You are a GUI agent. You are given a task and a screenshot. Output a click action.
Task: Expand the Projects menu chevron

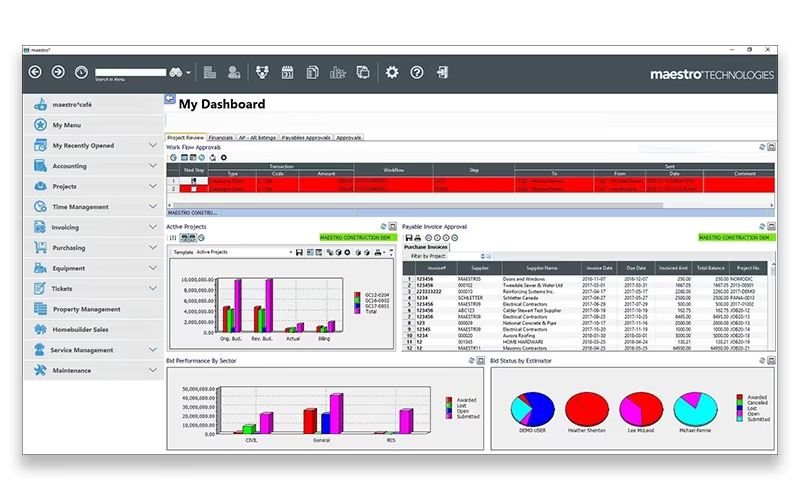[x=153, y=186]
